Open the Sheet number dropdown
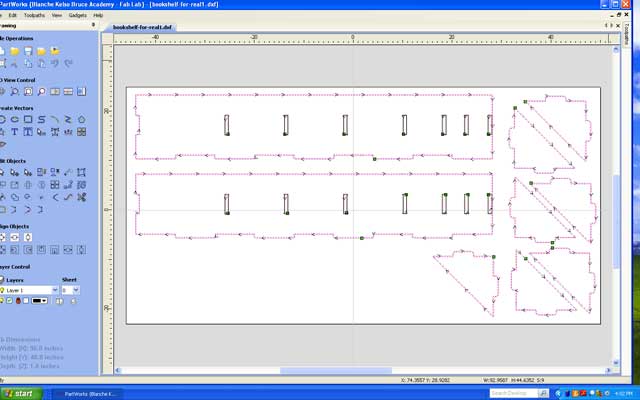 pos(76,290)
